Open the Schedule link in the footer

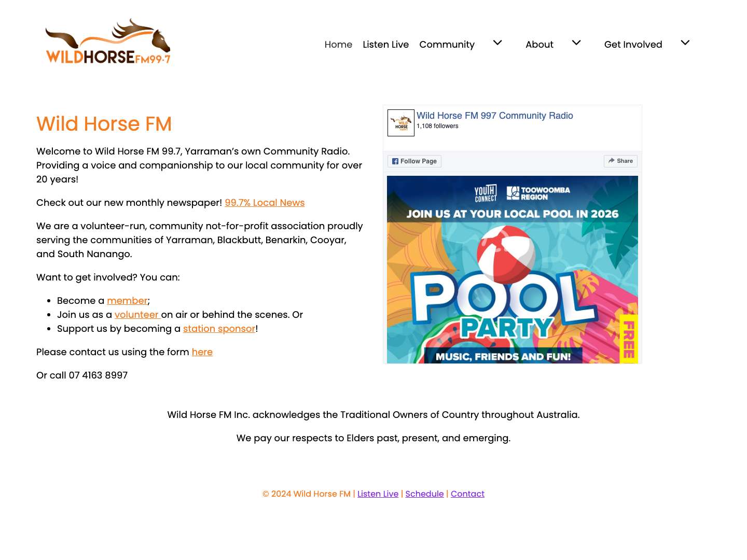424,494
